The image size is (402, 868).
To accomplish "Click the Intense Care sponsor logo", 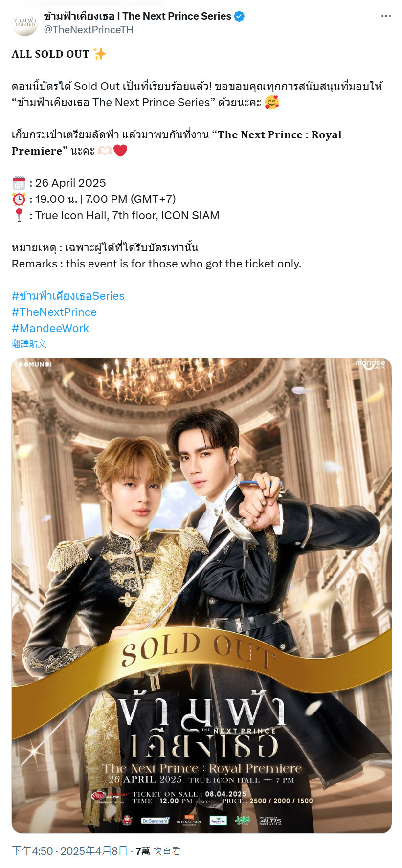I will point(189,820).
